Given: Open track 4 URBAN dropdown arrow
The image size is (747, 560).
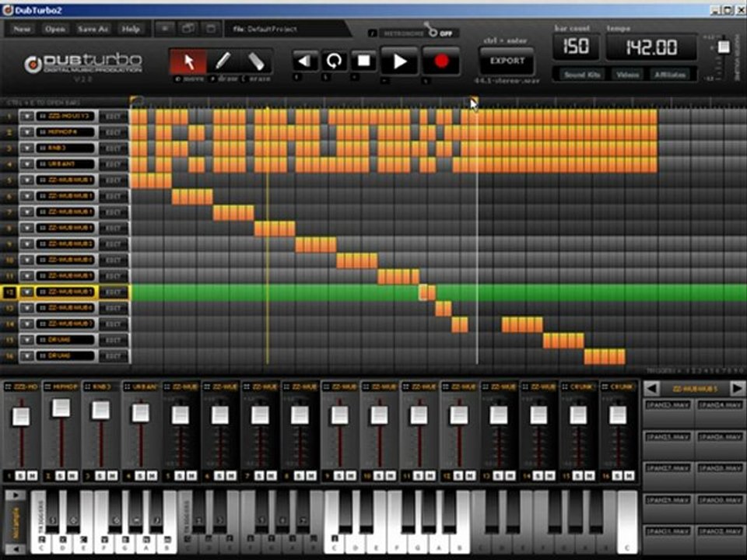Looking at the screenshot, I should [x=26, y=164].
